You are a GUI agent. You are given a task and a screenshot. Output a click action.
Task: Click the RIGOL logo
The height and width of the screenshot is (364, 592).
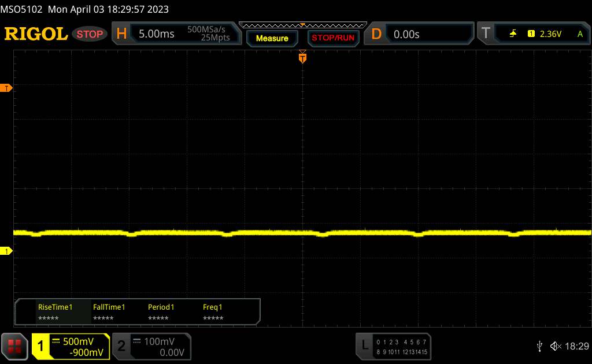(x=36, y=34)
